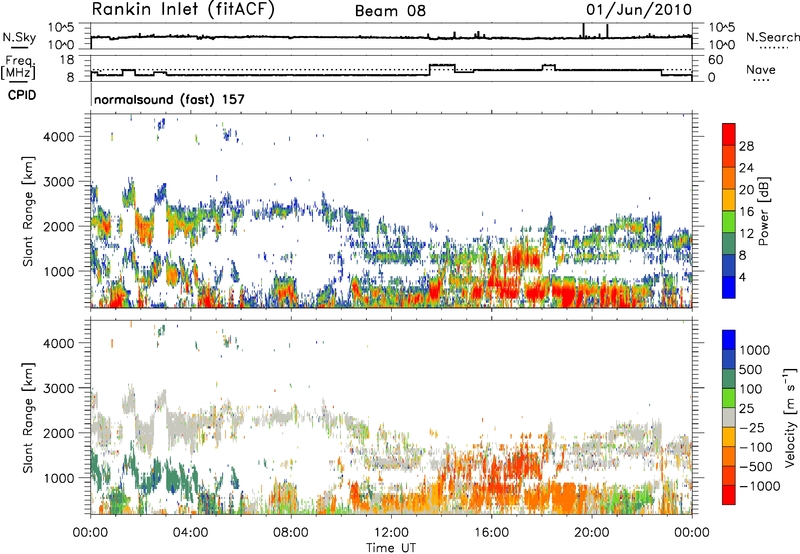Viewport: 800px width, 554px height.
Task: Click the red top of power colorbar
Action: point(729,134)
